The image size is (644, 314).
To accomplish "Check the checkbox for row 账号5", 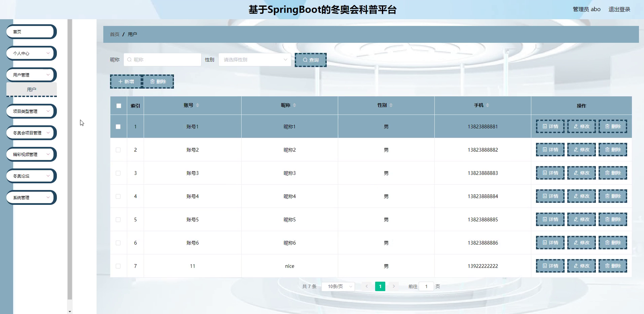I will tap(118, 220).
